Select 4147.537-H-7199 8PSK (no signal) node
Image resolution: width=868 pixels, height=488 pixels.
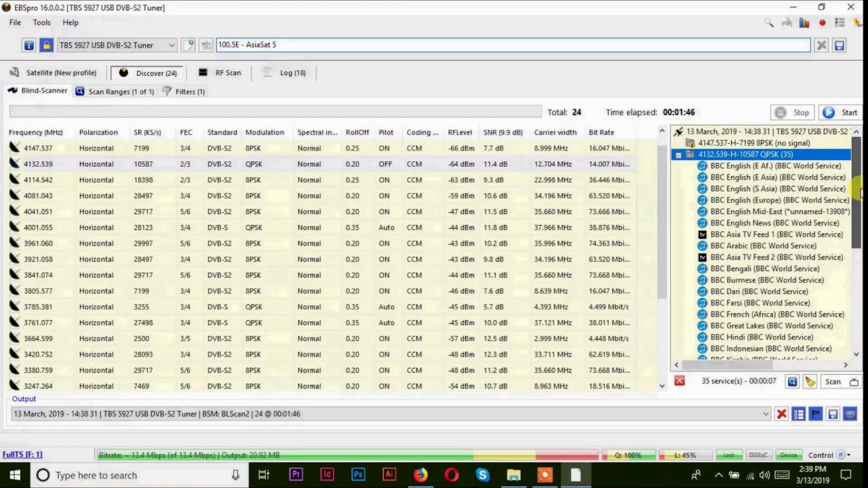pos(753,143)
